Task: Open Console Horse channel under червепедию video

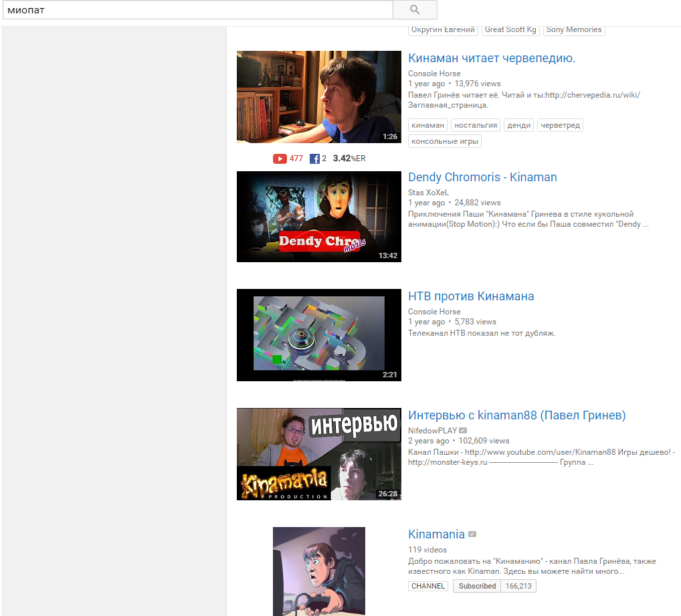Action: click(x=434, y=74)
